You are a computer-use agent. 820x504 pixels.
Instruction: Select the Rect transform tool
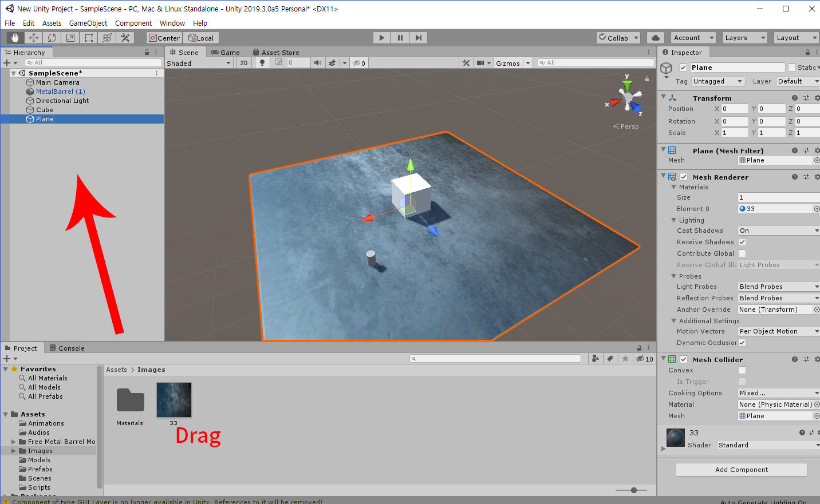89,38
